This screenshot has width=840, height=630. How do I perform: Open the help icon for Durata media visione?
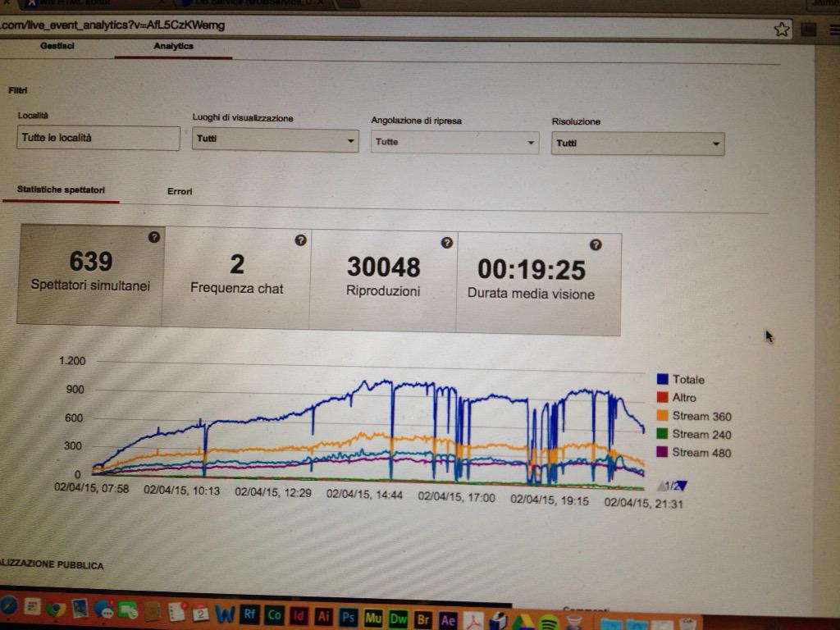pyautogui.click(x=596, y=245)
